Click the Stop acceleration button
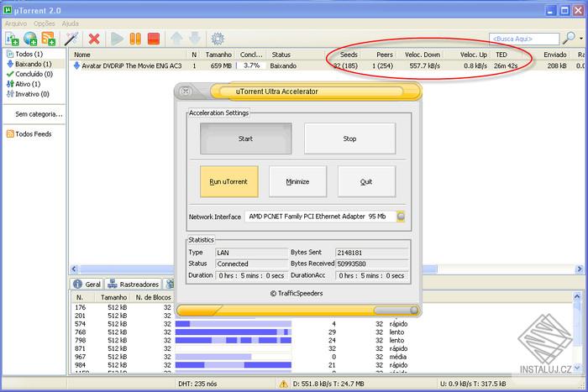Screen dimensions: 588x392 tap(349, 139)
